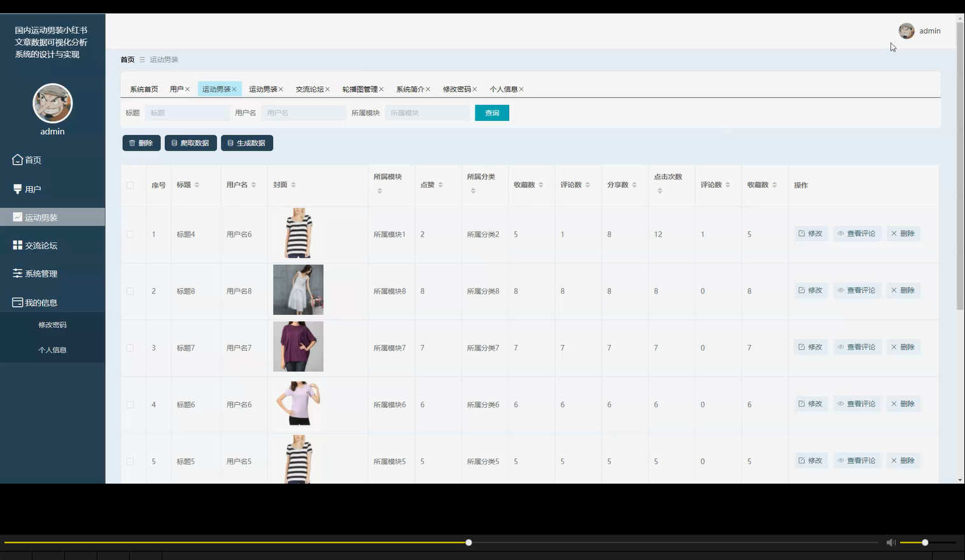This screenshot has height=560, width=965.
Task: Open cover image of row 标题6
Action: coord(298,403)
